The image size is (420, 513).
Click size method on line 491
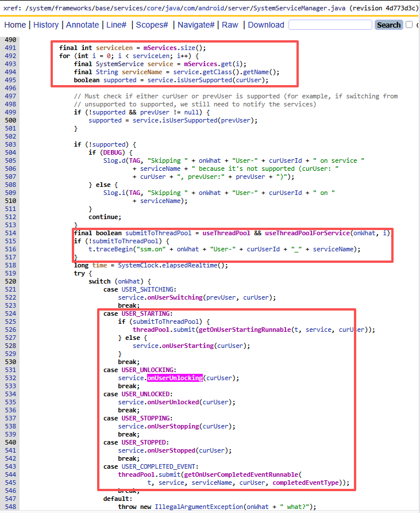click(x=188, y=48)
